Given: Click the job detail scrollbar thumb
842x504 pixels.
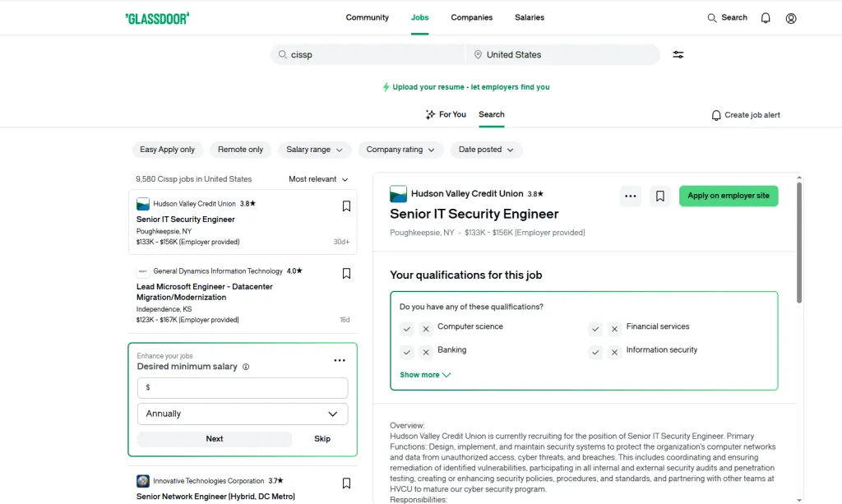Looking at the screenshot, I should click(x=799, y=243).
